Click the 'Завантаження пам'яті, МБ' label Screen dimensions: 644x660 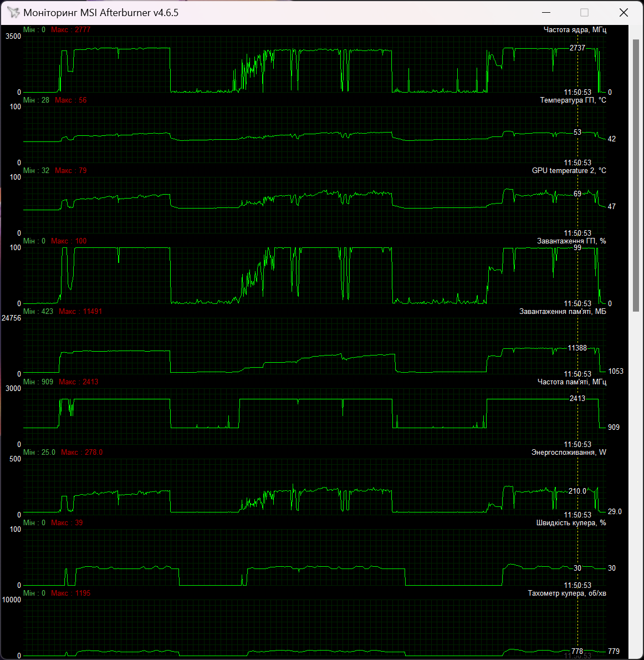click(x=563, y=312)
